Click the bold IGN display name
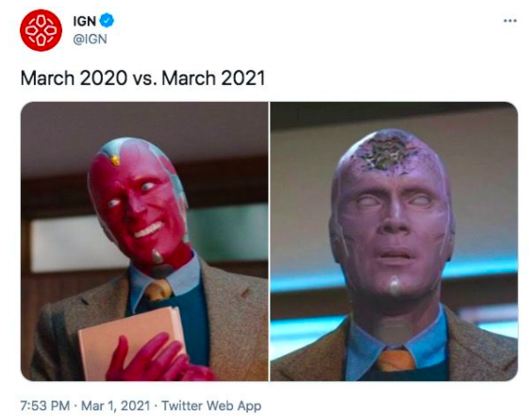This screenshot has height=416, width=532. (x=85, y=21)
